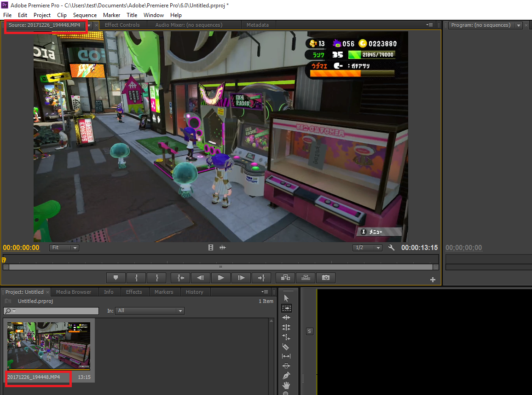Click the Mark In button
532x395 pixels.
[136, 278]
